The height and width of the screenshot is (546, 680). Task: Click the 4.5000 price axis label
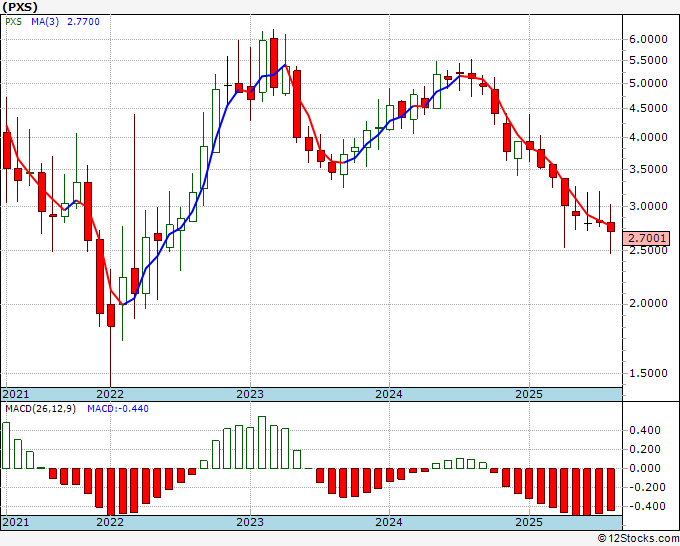pyautogui.click(x=648, y=108)
